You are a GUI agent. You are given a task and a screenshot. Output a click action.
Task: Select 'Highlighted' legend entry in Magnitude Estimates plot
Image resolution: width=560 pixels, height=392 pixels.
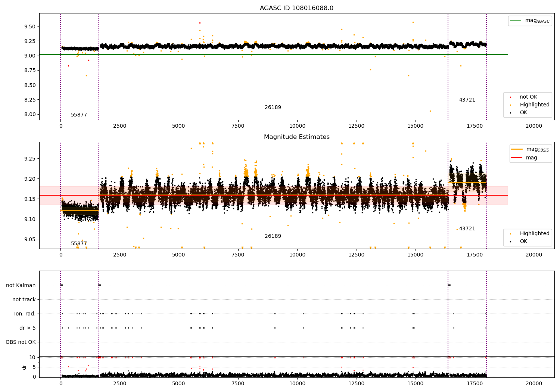(x=530, y=234)
